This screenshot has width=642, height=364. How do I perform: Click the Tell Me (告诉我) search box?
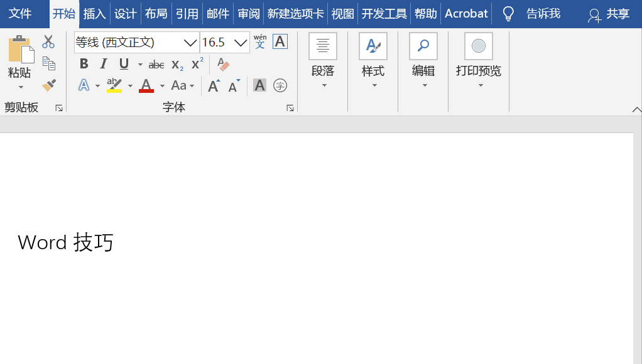543,14
